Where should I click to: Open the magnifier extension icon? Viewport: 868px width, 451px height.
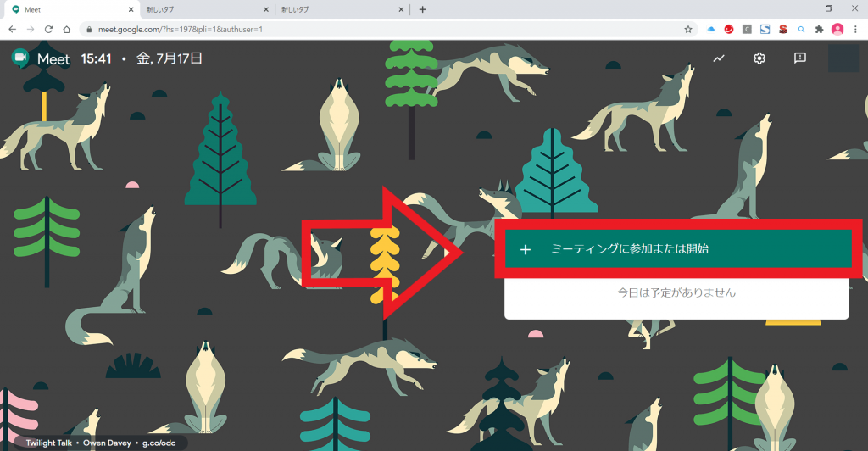point(801,30)
